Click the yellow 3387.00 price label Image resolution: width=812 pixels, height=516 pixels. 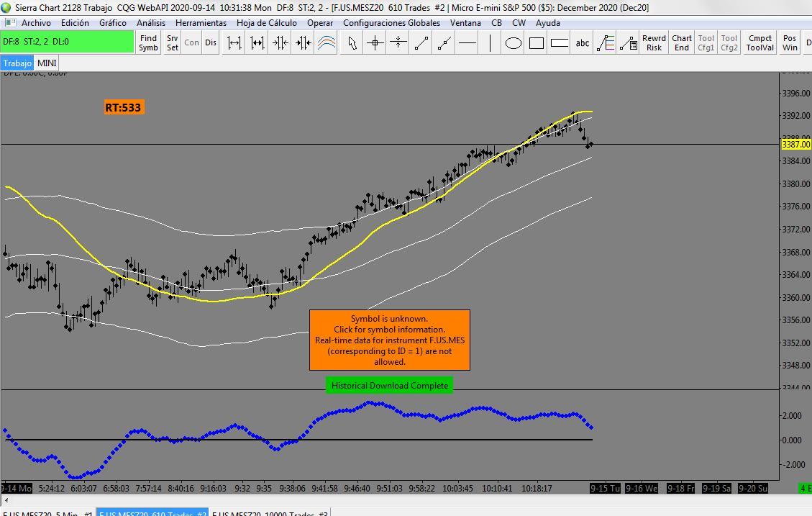coord(796,144)
